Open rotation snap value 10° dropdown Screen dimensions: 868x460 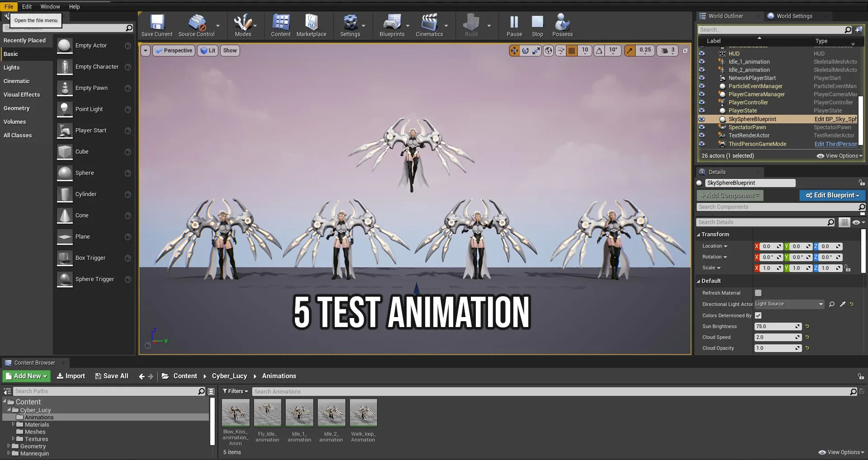point(613,50)
